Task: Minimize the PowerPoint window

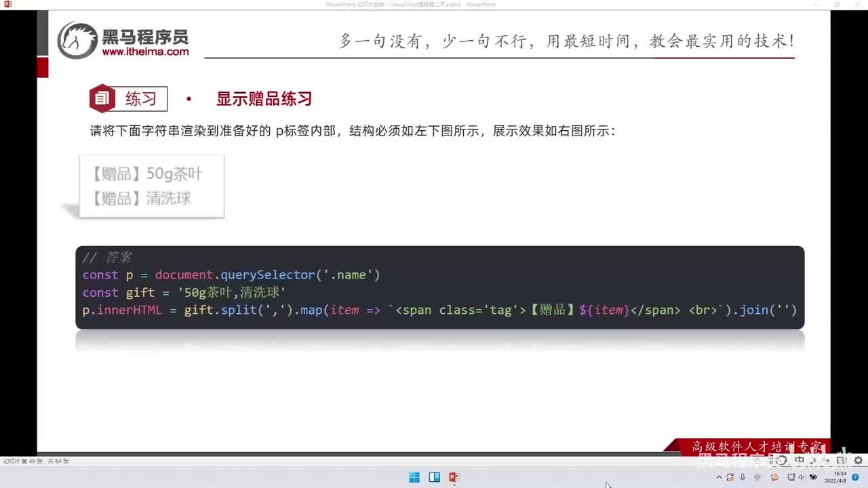Action: click(x=818, y=4)
